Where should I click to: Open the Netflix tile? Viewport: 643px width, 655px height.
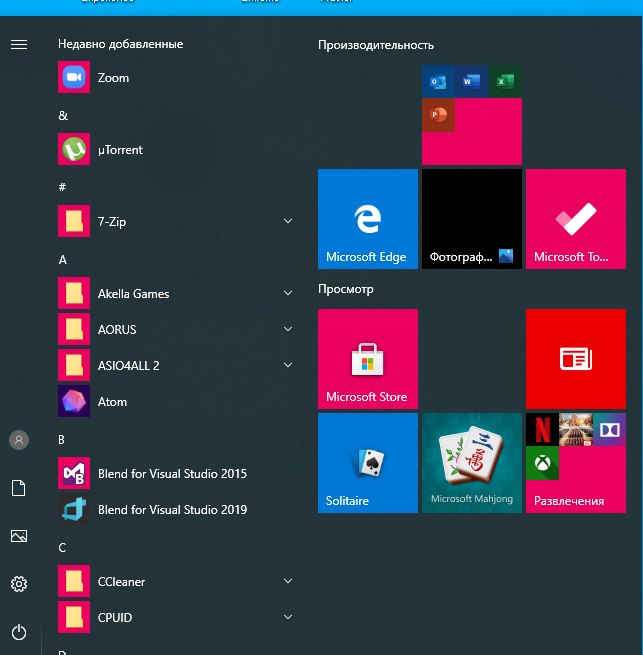coord(542,429)
